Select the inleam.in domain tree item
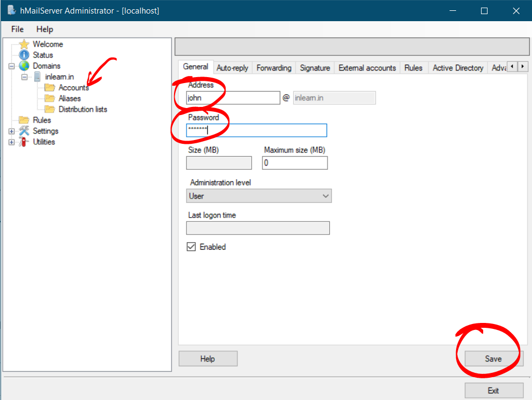 59,77
